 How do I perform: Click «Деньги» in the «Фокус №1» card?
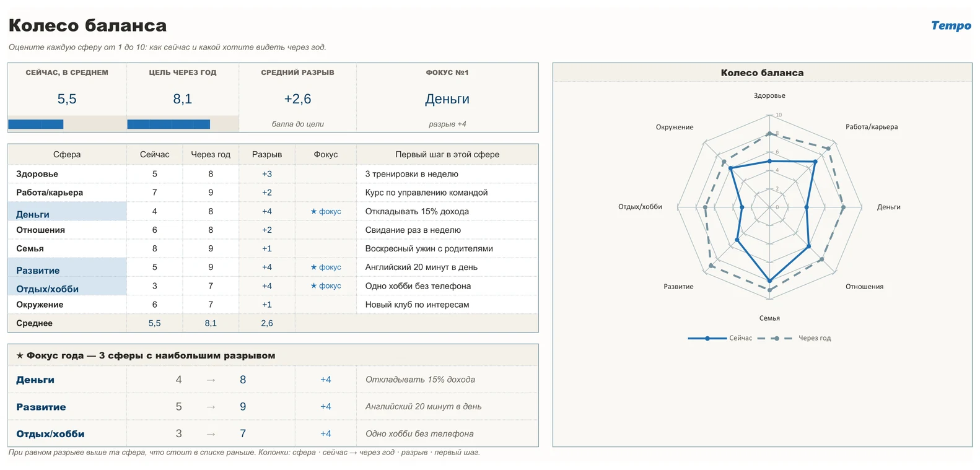[x=447, y=99]
